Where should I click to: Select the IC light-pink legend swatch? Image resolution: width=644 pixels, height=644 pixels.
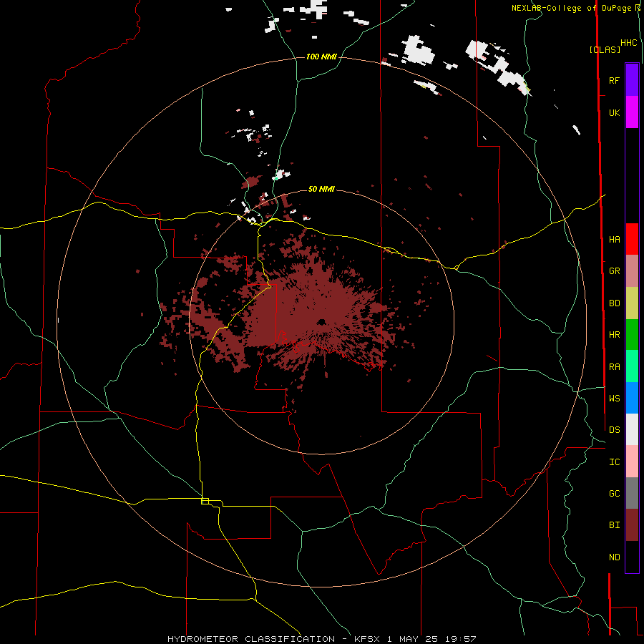coord(632,462)
